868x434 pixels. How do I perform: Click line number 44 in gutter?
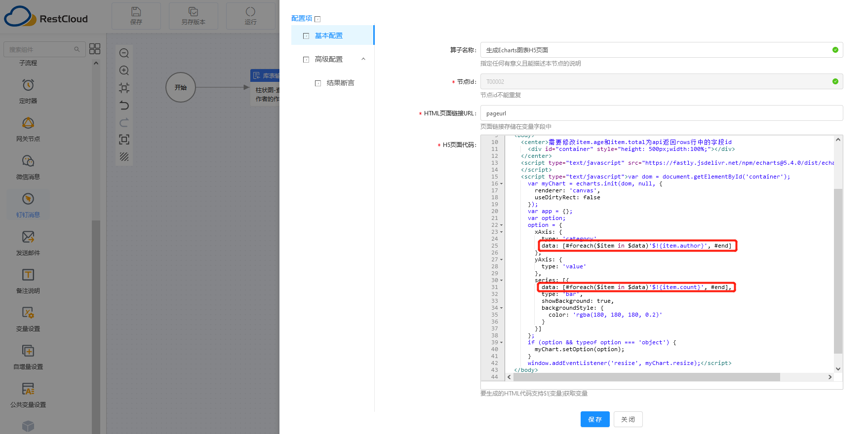495,377
